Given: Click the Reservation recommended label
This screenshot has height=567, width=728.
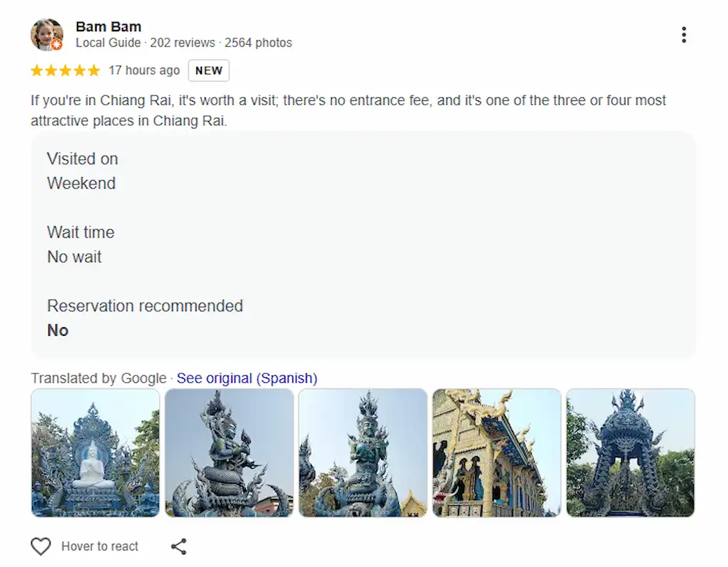Looking at the screenshot, I should pyautogui.click(x=145, y=306).
